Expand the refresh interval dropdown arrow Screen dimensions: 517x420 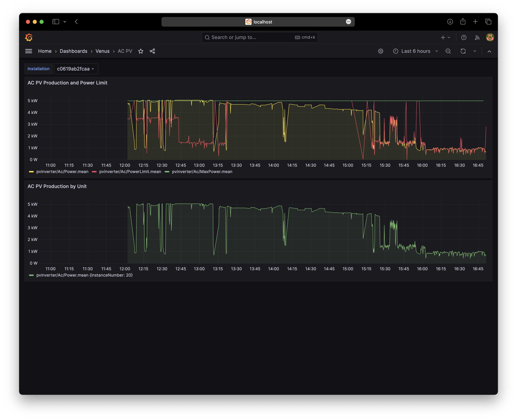[x=474, y=51]
